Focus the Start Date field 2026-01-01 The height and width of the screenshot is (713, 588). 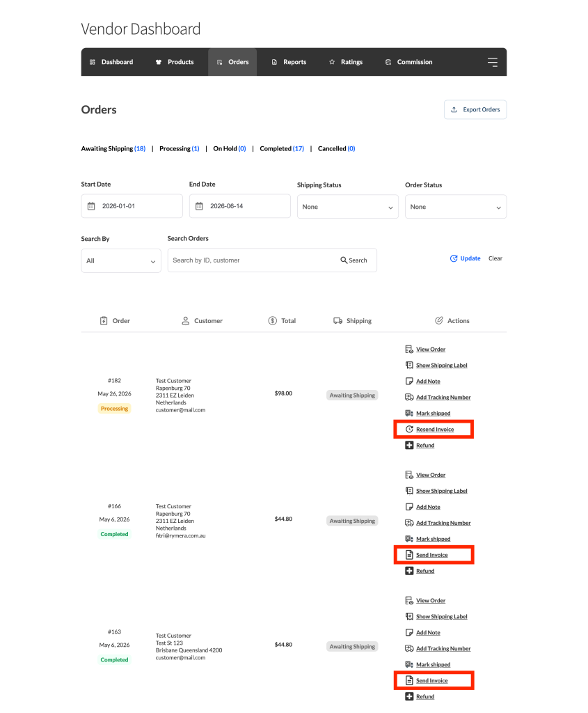(132, 206)
